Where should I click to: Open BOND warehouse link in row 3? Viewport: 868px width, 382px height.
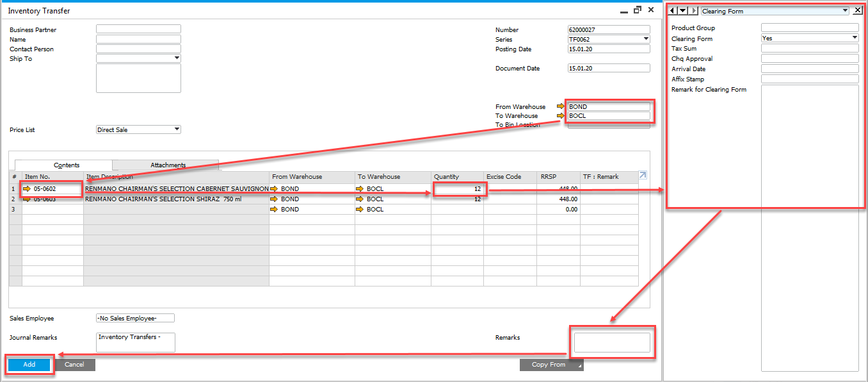pyautogui.click(x=275, y=210)
